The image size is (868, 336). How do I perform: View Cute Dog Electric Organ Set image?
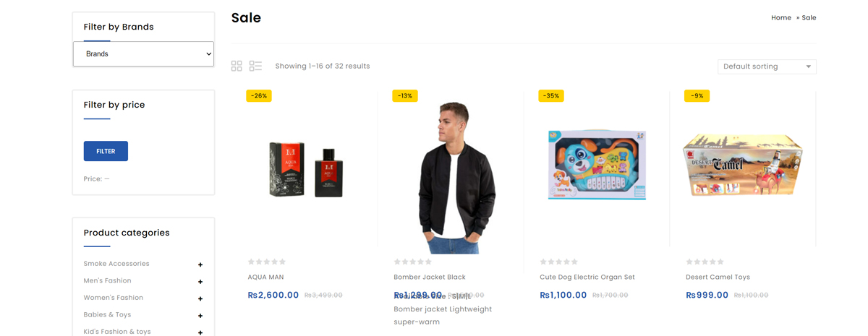[x=597, y=166]
